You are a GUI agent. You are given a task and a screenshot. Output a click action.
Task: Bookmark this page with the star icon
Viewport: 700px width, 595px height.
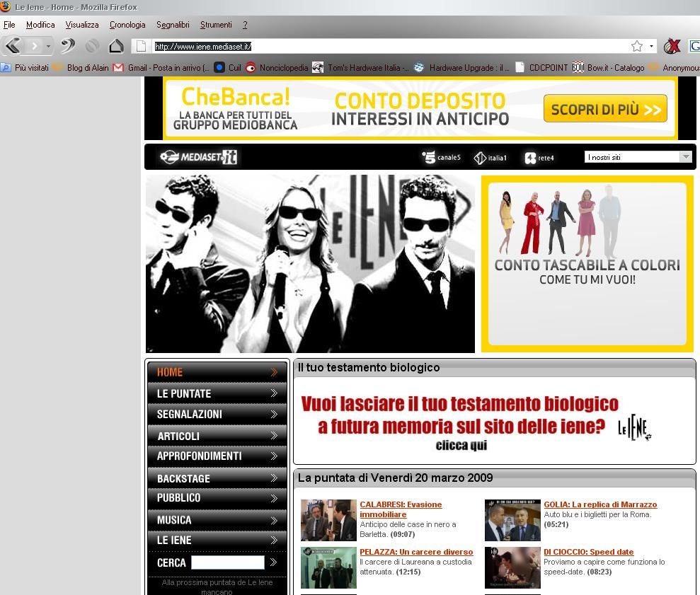(637, 46)
